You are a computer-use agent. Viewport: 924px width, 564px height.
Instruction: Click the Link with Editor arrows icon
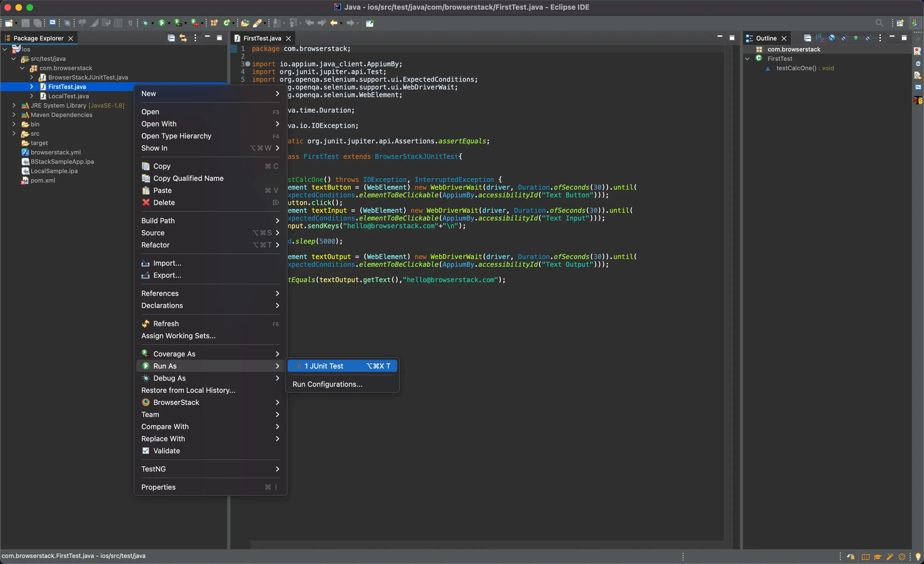point(183,38)
